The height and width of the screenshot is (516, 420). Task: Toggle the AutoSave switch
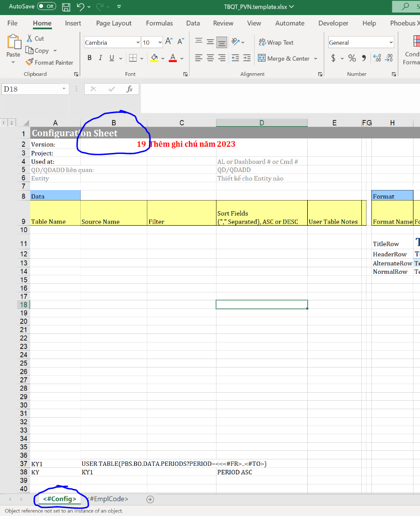coord(47,7)
